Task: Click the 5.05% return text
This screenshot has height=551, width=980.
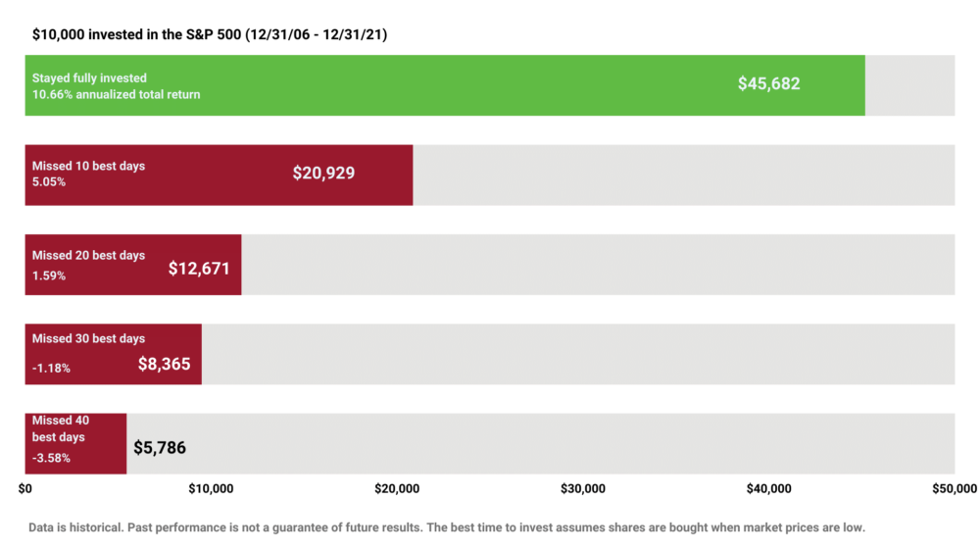Action: (x=49, y=182)
